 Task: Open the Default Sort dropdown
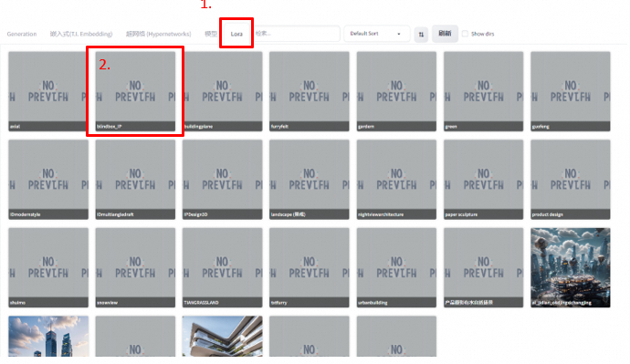tap(376, 34)
